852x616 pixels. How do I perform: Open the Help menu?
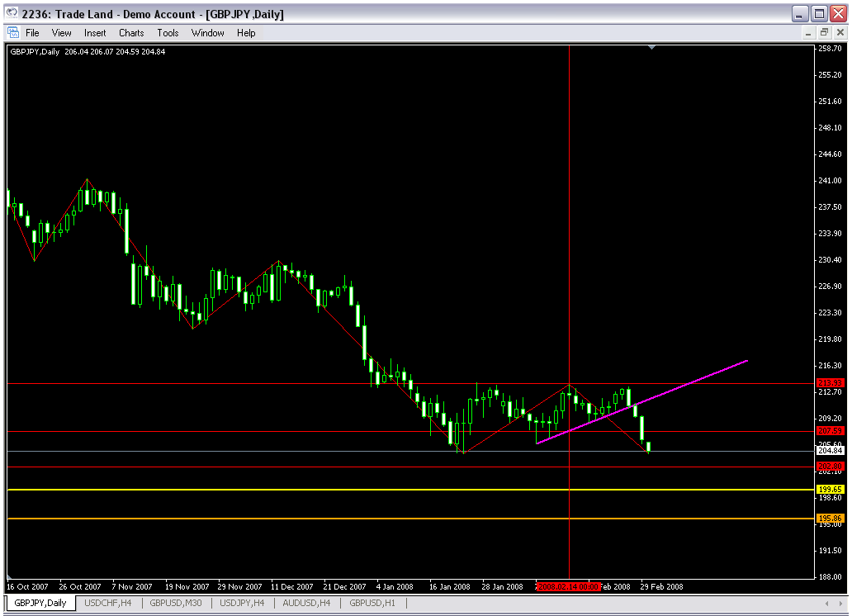coord(246,33)
